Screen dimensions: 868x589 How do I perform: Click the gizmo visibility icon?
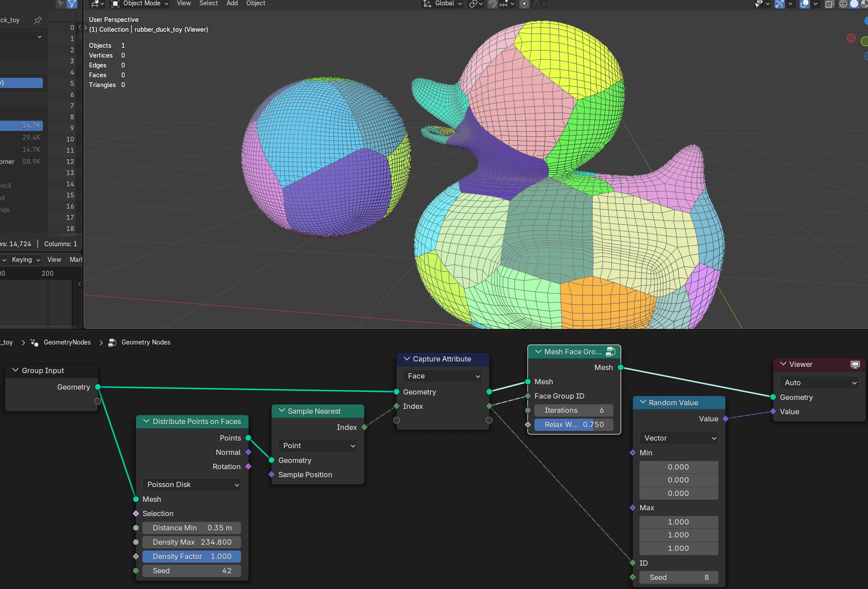click(780, 4)
